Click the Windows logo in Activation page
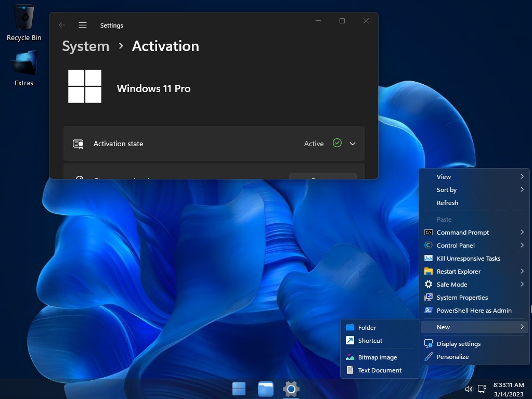Screen dimensions: 532x399 click(x=85, y=86)
